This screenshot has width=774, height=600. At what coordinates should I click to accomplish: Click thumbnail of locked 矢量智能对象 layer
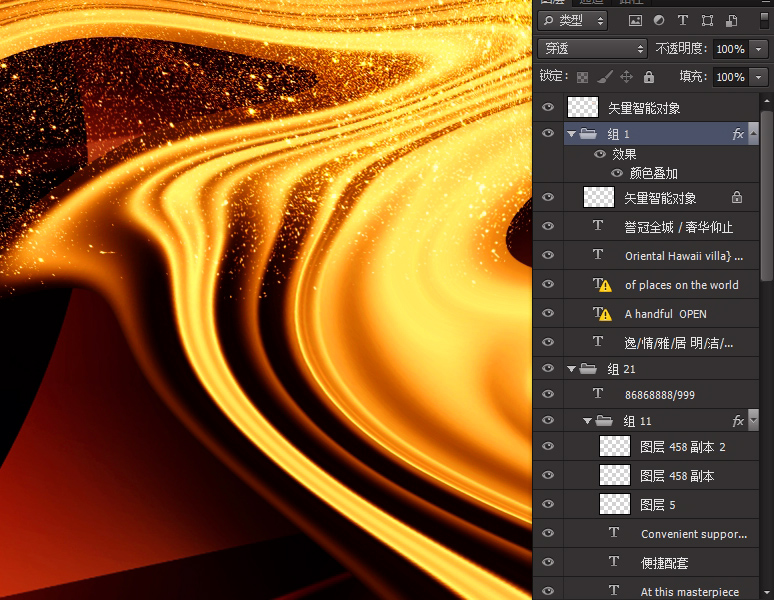click(599, 197)
